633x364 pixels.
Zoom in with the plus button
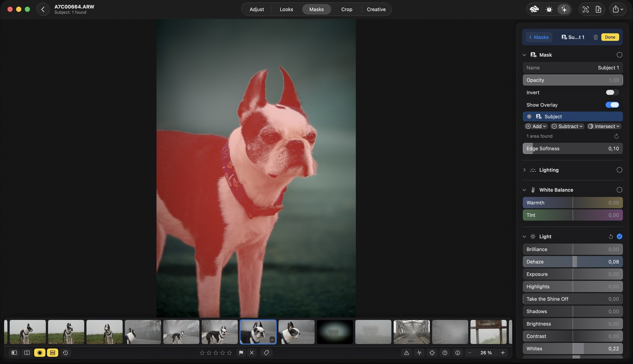503,353
